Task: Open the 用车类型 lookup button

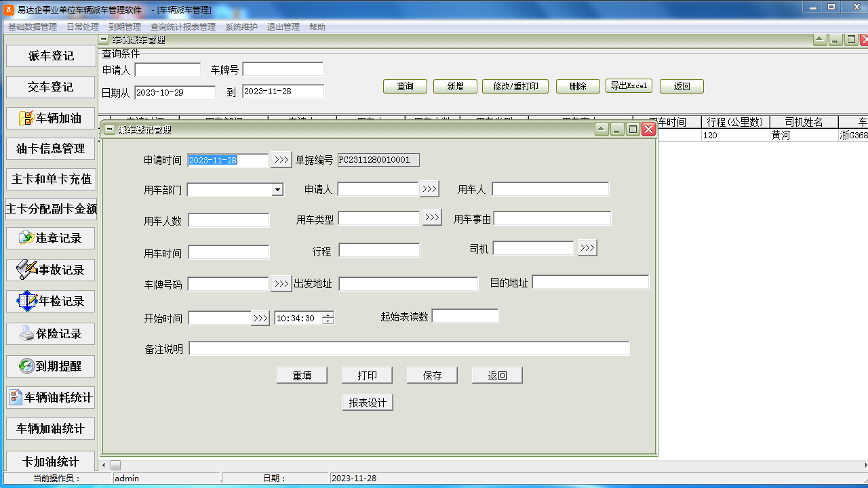Action: pos(432,218)
